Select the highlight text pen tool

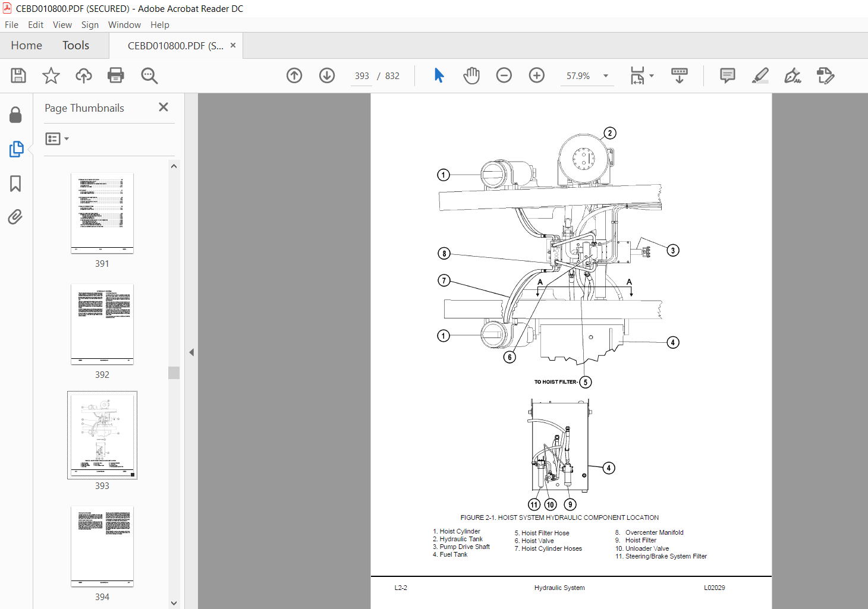point(760,75)
